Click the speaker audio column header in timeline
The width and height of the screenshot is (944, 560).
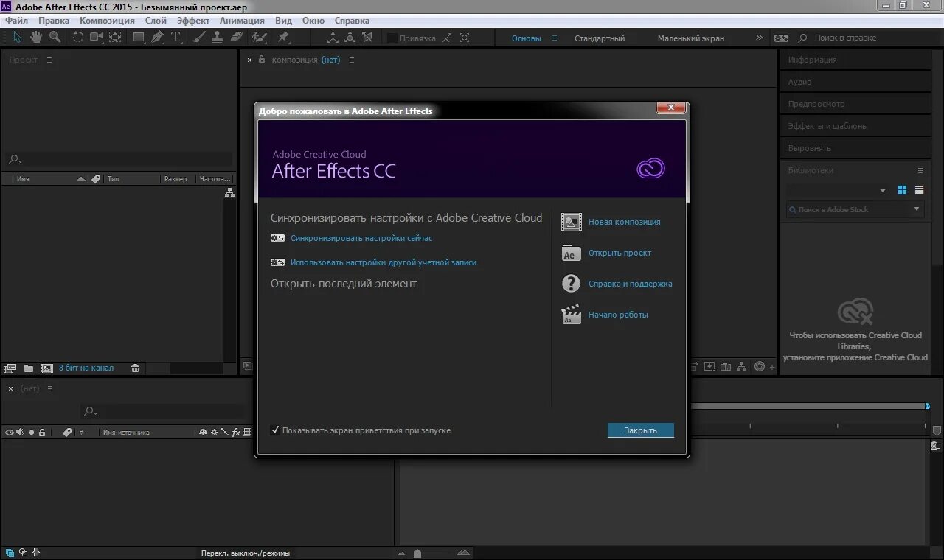(x=20, y=433)
